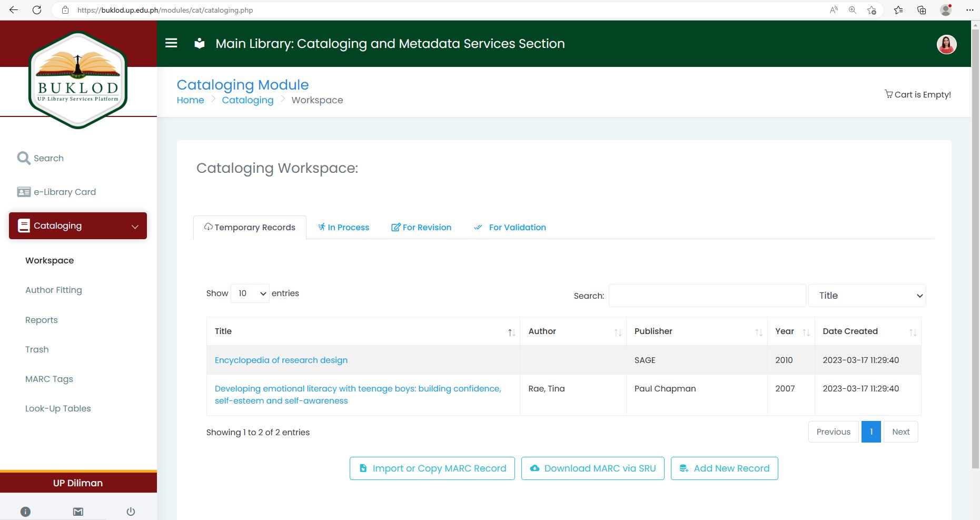Open the 'Show entries' count dropdown
The image size is (980, 520).
click(250, 293)
